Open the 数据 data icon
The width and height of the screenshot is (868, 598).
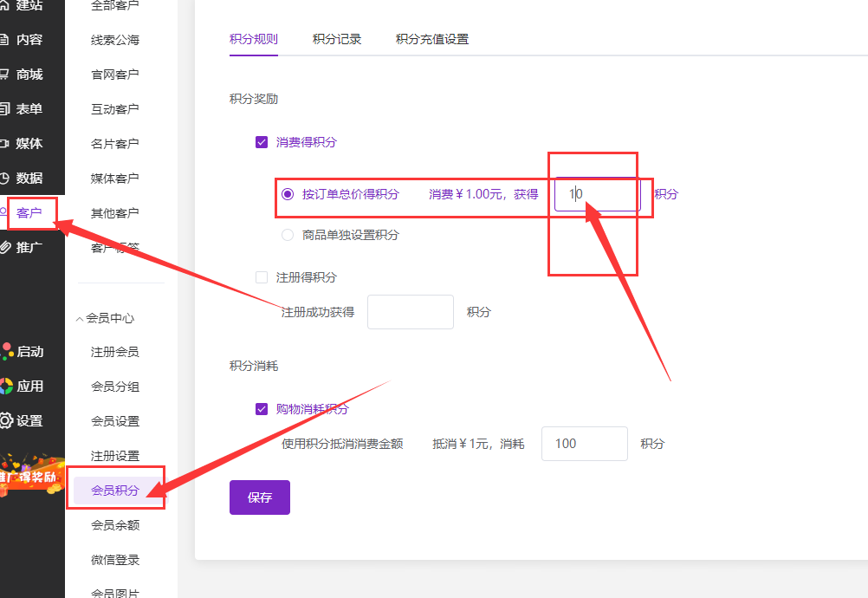[x=5, y=179]
